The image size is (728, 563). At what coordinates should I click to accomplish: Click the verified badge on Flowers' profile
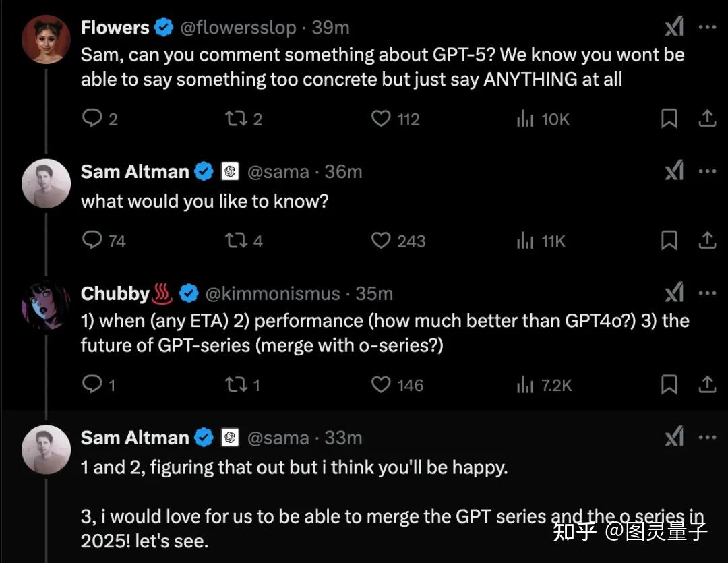pyautogui.click(x=163, y=27)
